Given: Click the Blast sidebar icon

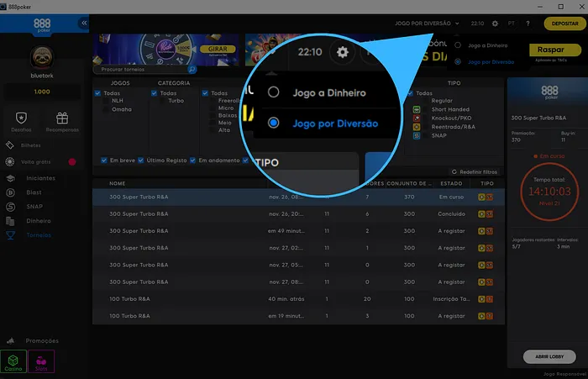Looking at the screenshot, I should tap(10, 192).
